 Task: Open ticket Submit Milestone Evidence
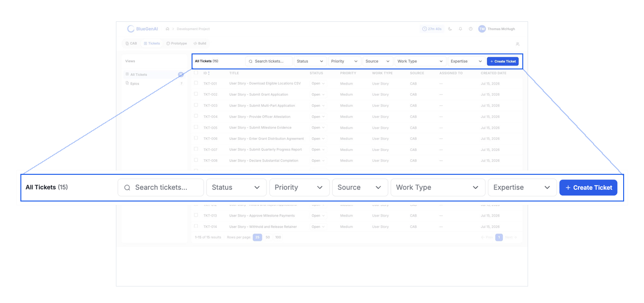pyautogui.click(x=260, y=128)
